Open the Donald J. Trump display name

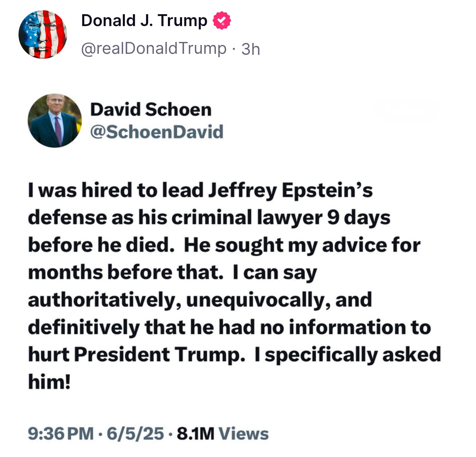pos(144,20)
